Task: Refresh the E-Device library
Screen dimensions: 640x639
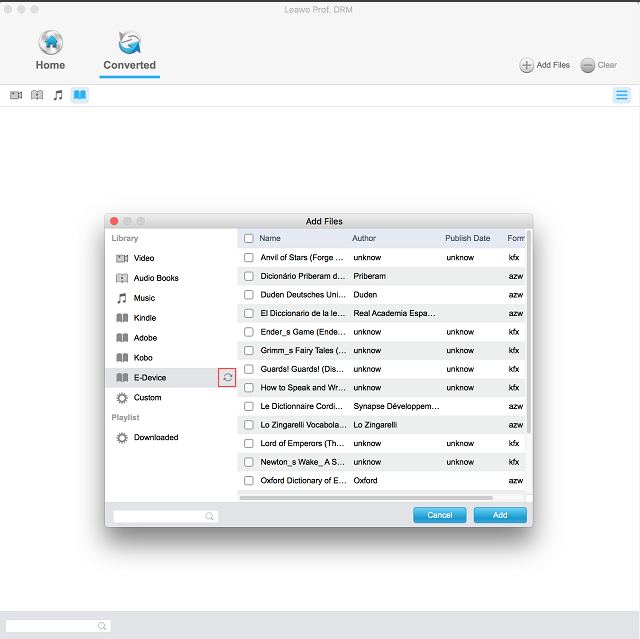Action: coord(227,377)
